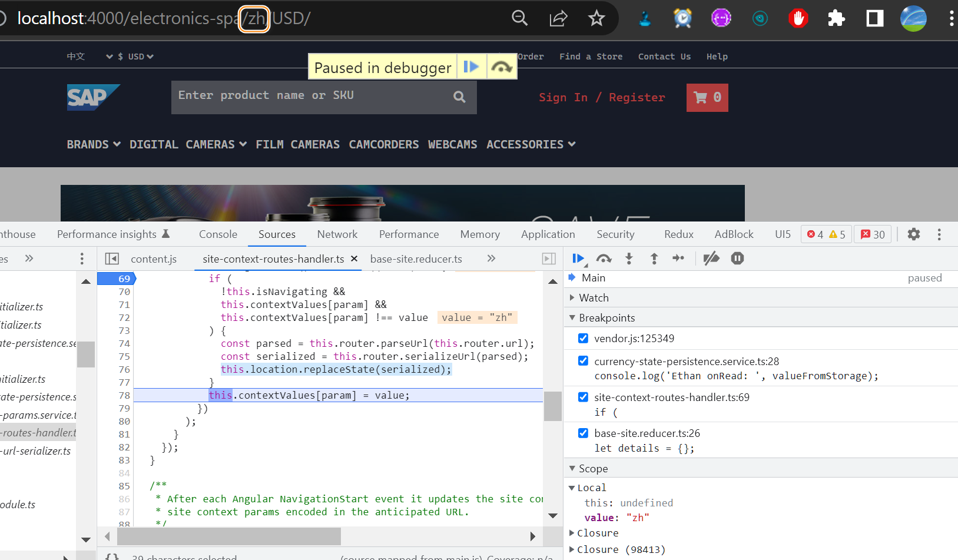Screen dimensions: 958x560
Task: Resume script from Paused in debugger overlay
Action: (x=471, y=67)
